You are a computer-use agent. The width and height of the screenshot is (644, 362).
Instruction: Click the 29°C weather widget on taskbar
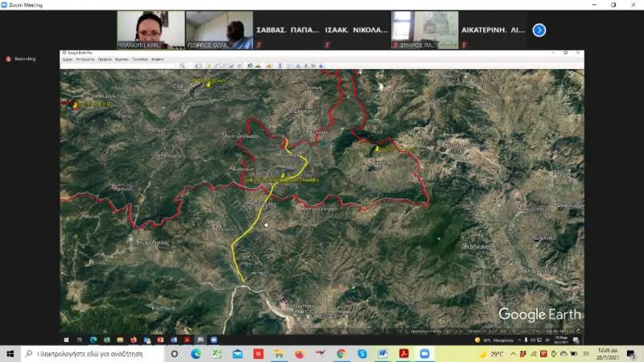(492, 354)
